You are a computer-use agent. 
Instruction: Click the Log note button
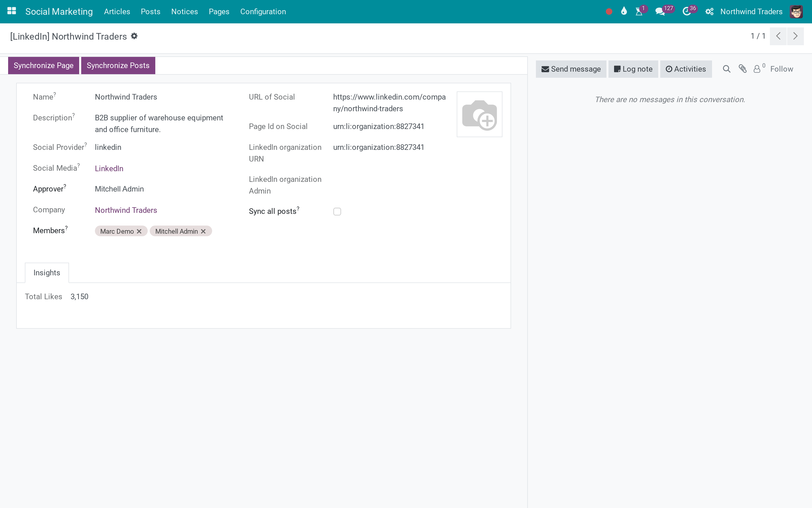pyautogui.click(x=633, y=69)
